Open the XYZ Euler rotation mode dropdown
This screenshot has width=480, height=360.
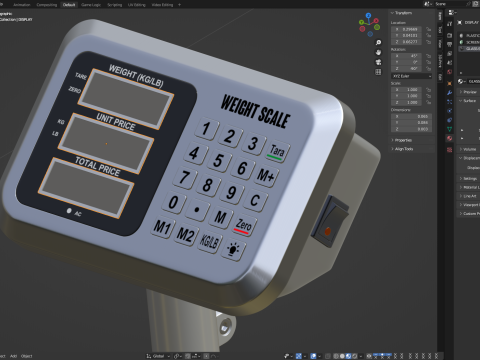[x=411, y=76]
